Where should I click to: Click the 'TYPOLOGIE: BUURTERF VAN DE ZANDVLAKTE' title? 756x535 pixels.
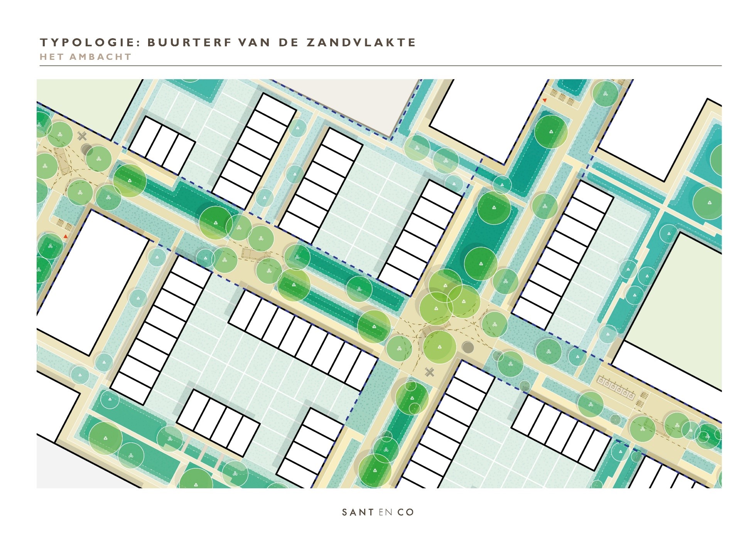click(x=228, y=42)
